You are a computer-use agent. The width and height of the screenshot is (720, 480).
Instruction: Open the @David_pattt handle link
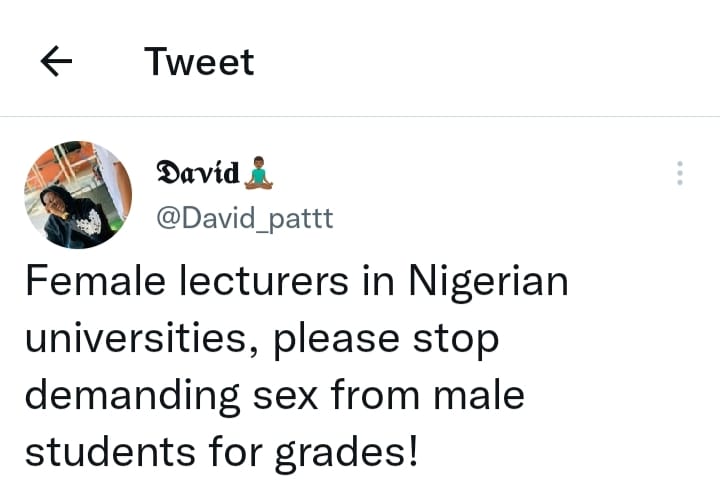click(x=244, y=217)
